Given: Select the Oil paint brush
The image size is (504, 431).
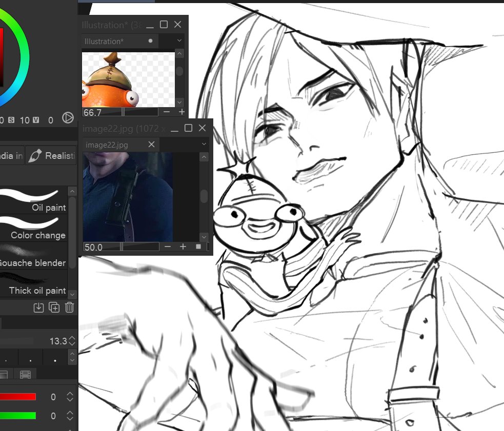Looking at the screenshot, I should point(33,200).
